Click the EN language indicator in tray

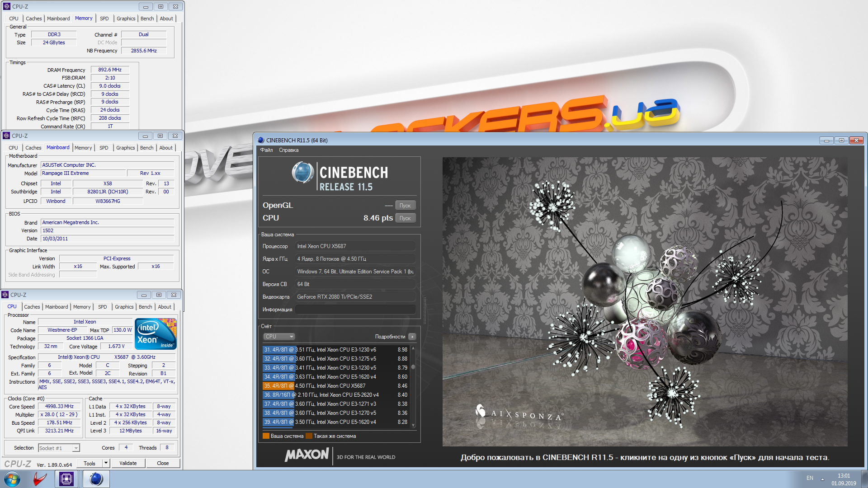click(x=810, y=478)
